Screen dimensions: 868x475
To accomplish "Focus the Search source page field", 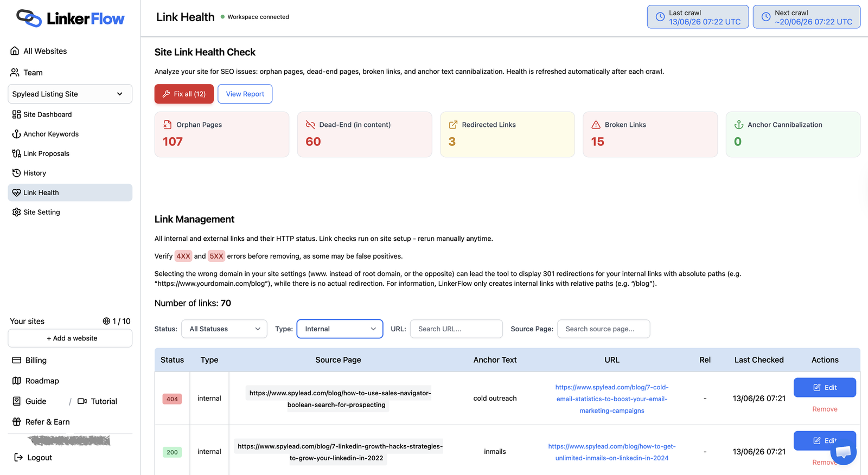I will point(604,329).
